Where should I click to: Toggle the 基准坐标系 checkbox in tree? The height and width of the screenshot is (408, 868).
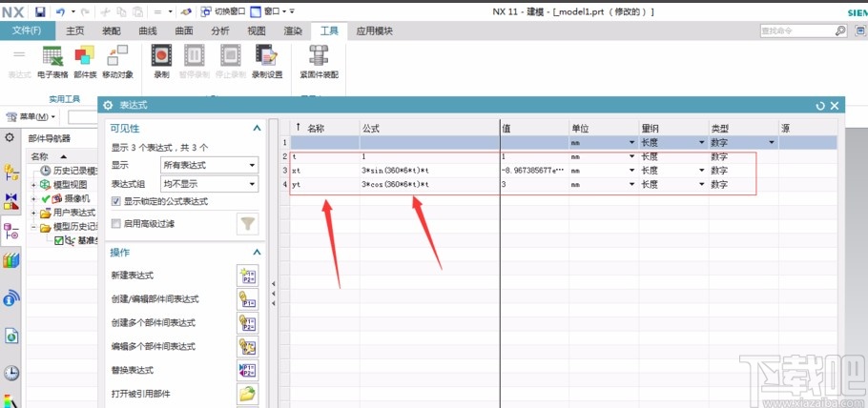59,241
